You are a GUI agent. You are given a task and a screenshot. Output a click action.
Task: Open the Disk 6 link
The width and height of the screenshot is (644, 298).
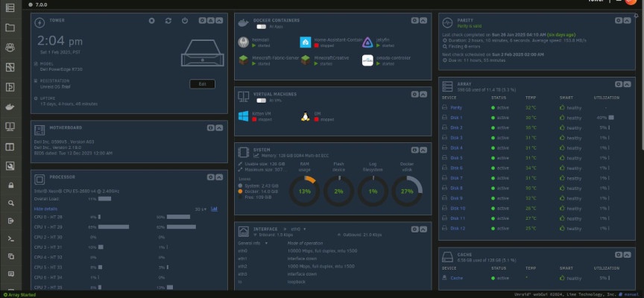pyautogui.click(x=456, y=168)
